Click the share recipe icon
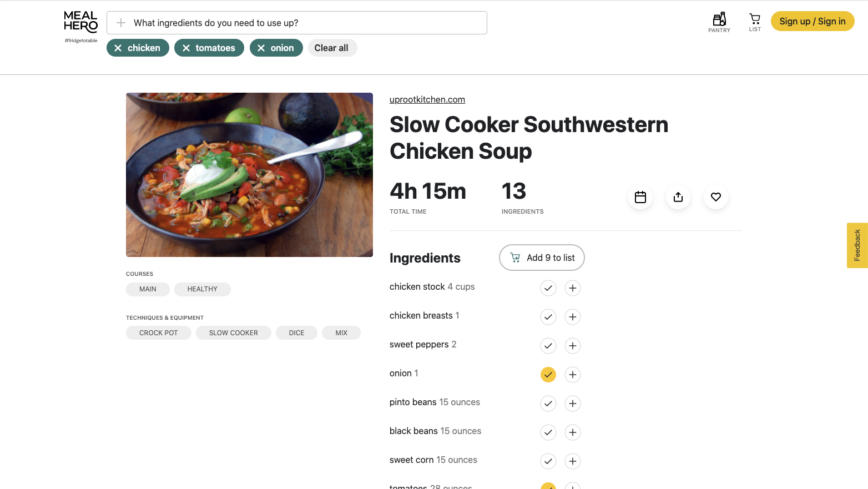Screen dimensions: 868x489 (678, 197)
